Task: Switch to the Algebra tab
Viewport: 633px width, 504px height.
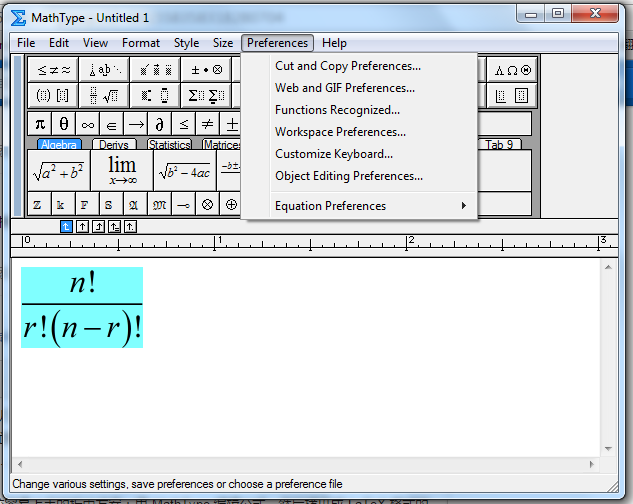Action: [59, 144]
